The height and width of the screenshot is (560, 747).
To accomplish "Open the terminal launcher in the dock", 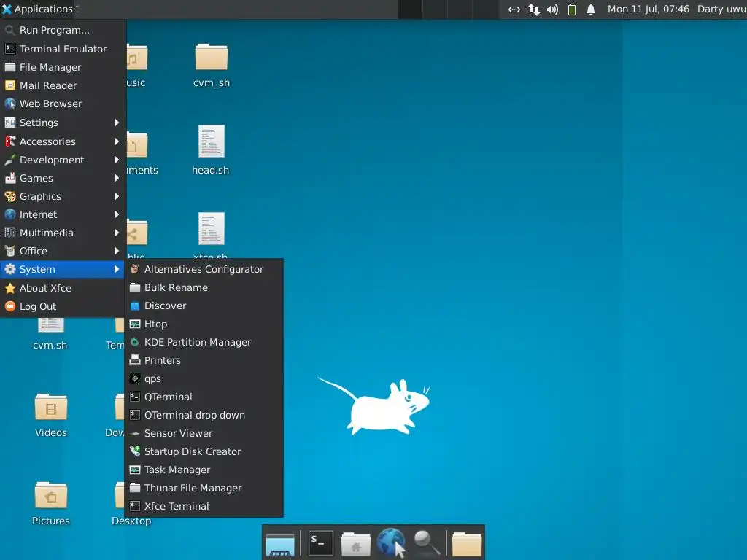I will 320,542.
